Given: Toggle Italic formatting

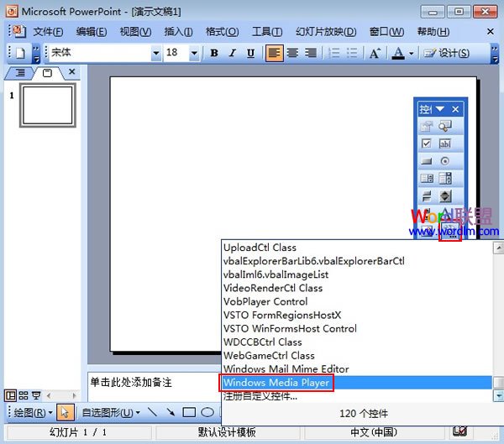Looking at the screenshot, I should [x=232, y=53].
